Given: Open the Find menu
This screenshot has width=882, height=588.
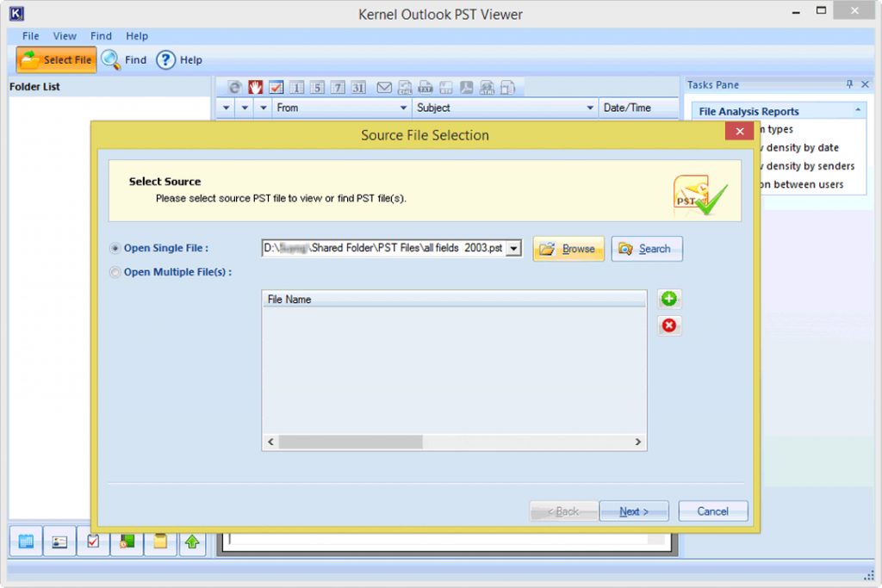Looking at the screenshot, I should pyautogui.click(x=102, y=36).
